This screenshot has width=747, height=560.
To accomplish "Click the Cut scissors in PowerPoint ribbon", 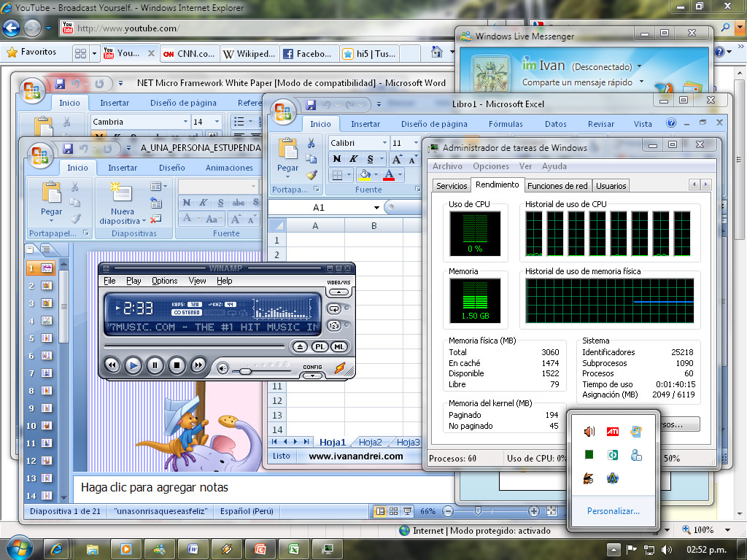I will click(x=75, y=187).
